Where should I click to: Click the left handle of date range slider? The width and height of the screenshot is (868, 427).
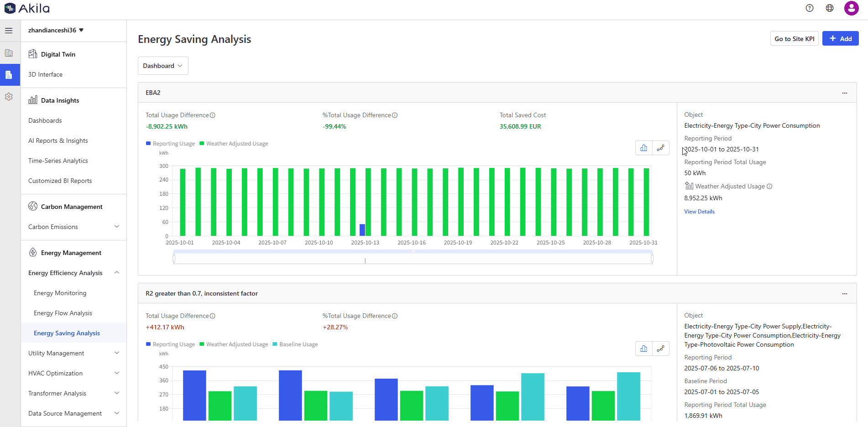tap(174, 259)
